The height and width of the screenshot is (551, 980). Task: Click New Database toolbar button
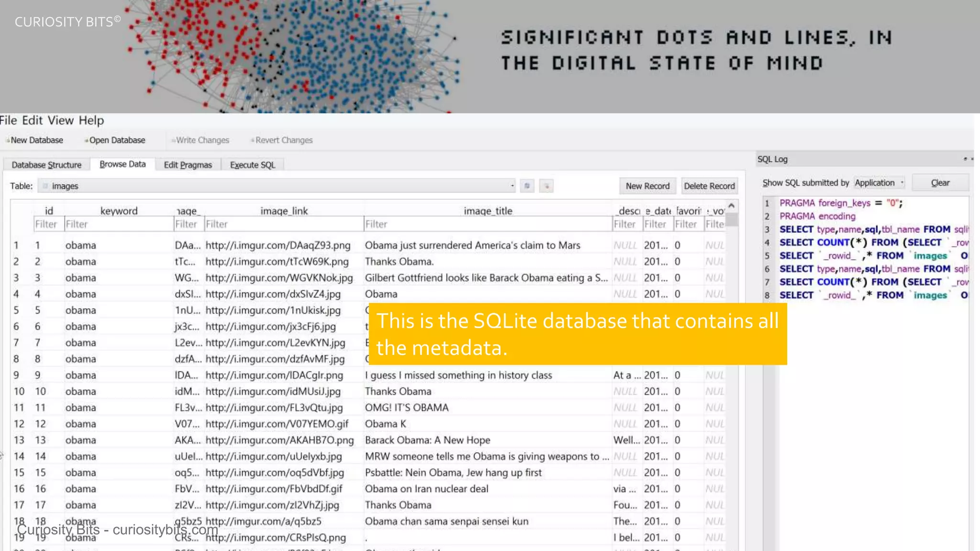coord(34,140)
